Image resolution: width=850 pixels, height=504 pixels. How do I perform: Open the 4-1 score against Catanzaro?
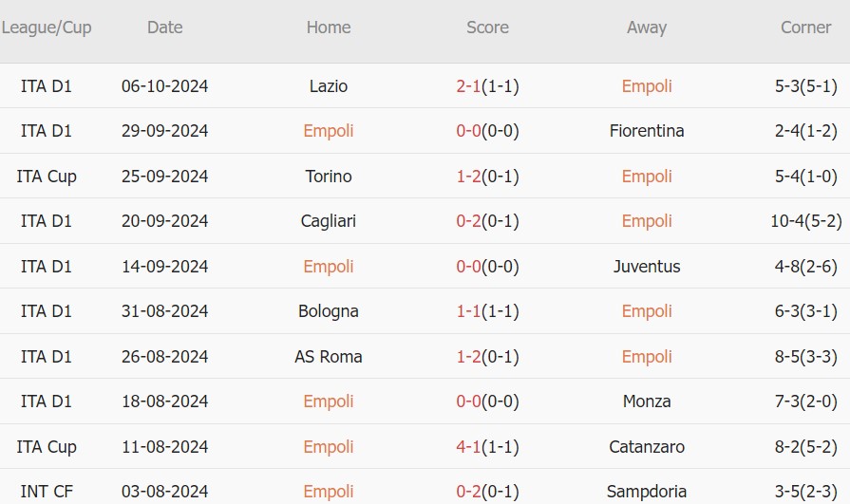click(x=469, y=447)
